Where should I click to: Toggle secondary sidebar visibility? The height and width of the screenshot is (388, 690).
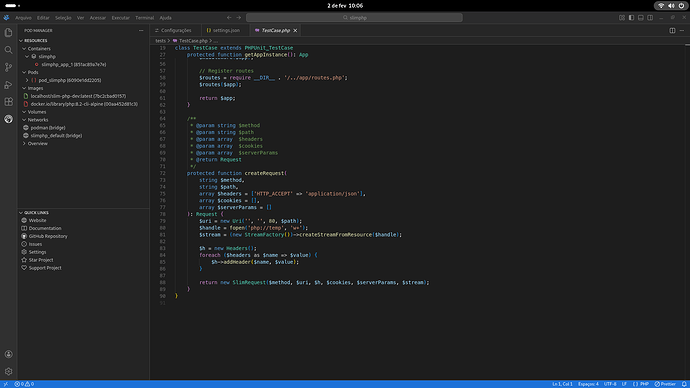click(x=650, y=18)
